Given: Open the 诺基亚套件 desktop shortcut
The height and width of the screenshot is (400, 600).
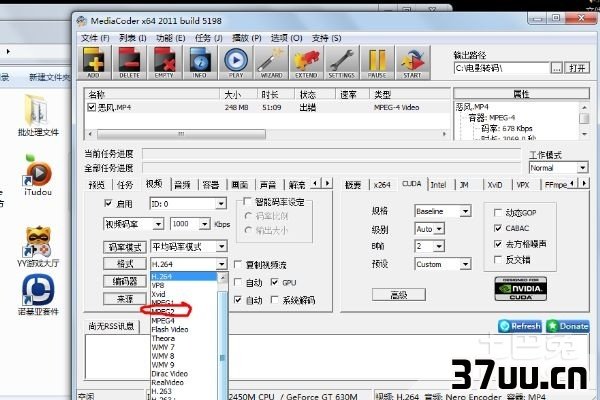Looking at the screenshot, I should pyautogui.click(x=38, y=295).
